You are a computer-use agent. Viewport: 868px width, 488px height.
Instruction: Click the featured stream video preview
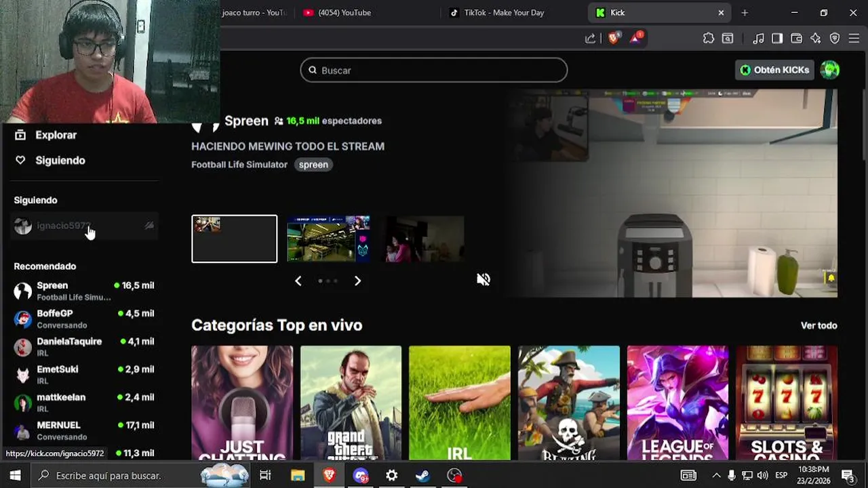(x=674, y=193)
